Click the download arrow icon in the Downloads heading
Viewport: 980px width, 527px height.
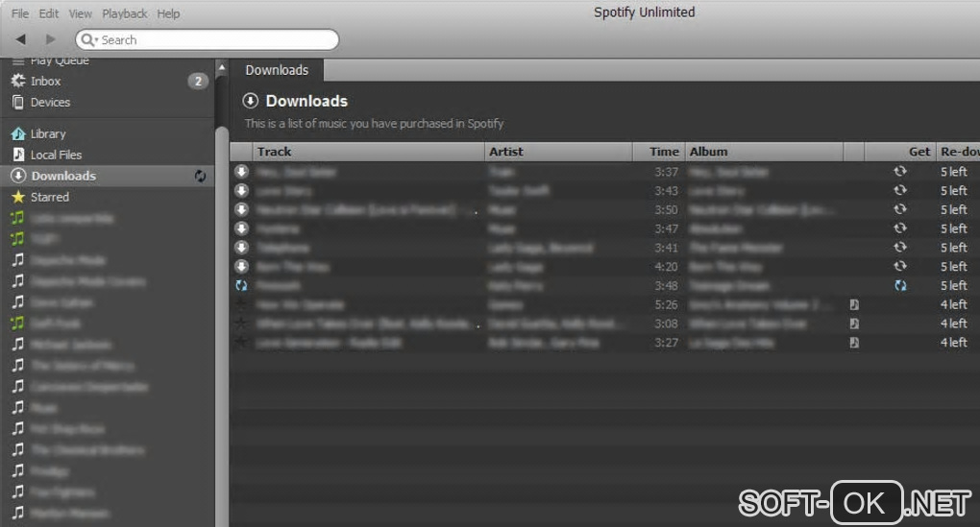tap(250, 101)
